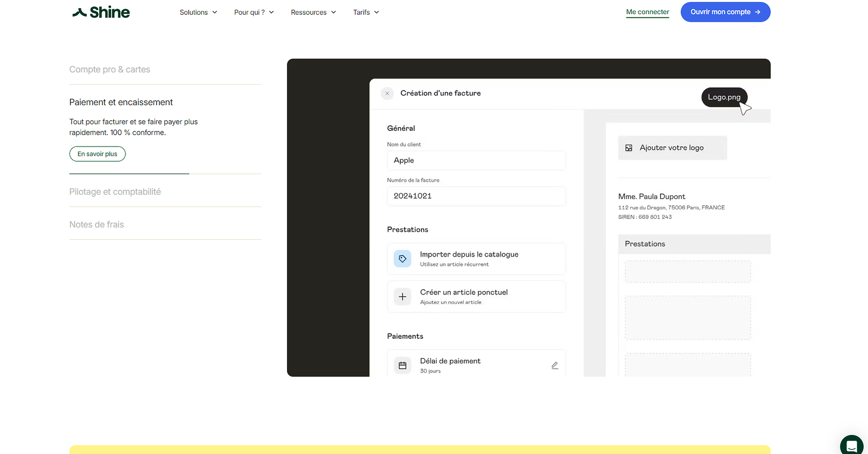Click the Ajouter votre logo button
Viewport: 868px width, 454px height.
tap(672, 148)
